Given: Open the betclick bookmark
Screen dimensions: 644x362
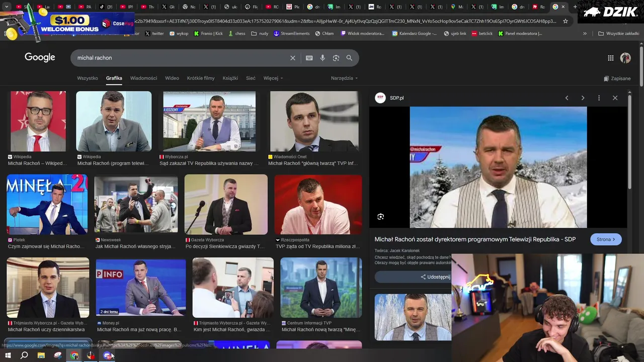Looking at the screenshot, I should 482,34.
